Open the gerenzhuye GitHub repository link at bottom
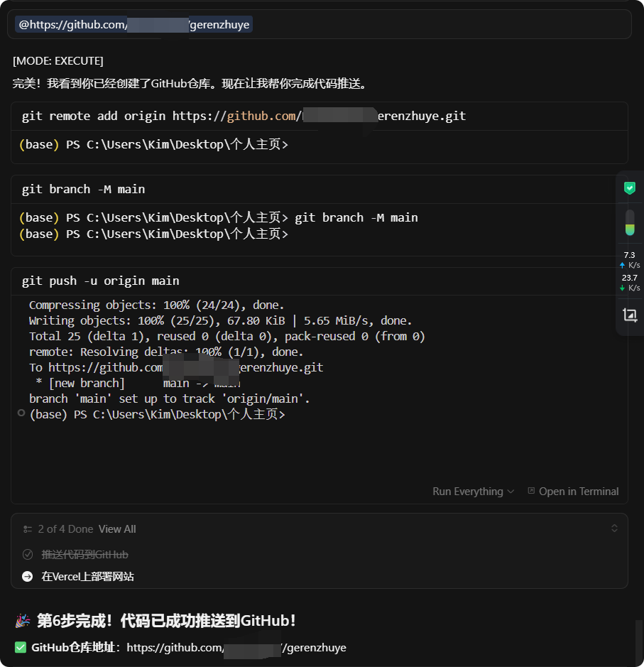This screenshot has height=667, width=644. (x=236, y=647)
